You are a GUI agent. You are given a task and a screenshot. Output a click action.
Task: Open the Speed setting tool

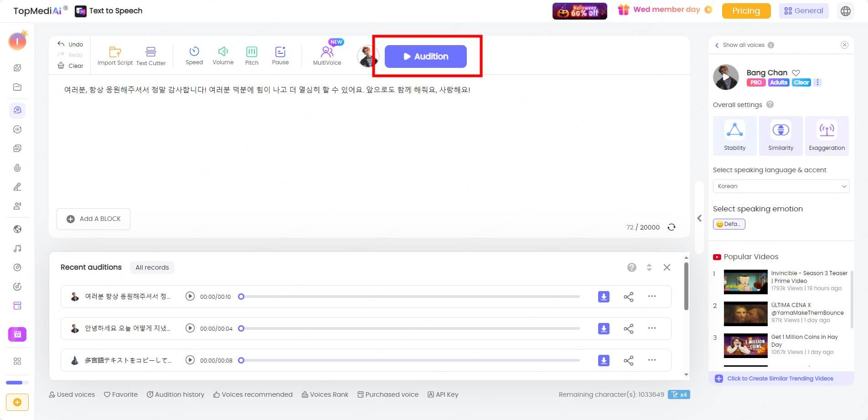pyautogui.click(x=194, y=56)
